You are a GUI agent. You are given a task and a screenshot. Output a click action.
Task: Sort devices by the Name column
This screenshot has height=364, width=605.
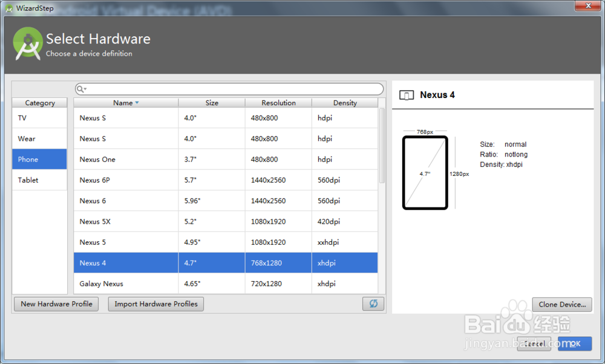tap(124, 102)
